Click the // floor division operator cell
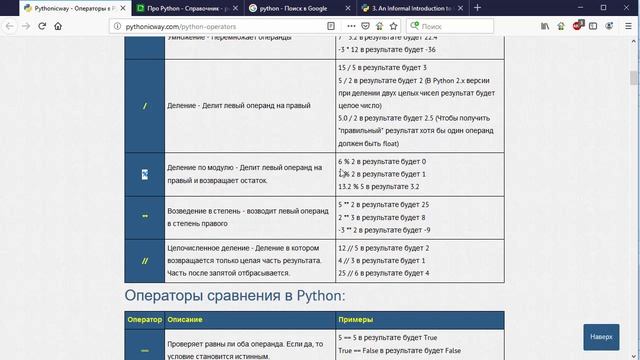The image size is (640, 360). click(144, 261)
